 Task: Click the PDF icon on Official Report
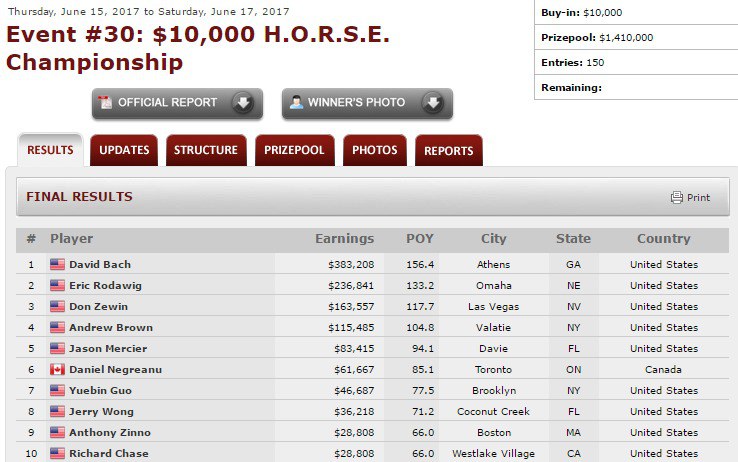coord(105,103)
